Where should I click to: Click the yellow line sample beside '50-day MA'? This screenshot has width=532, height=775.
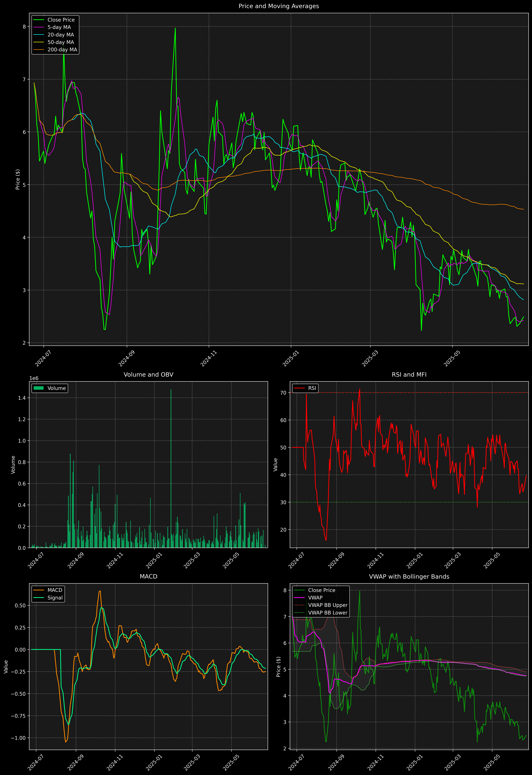(39, 42)
